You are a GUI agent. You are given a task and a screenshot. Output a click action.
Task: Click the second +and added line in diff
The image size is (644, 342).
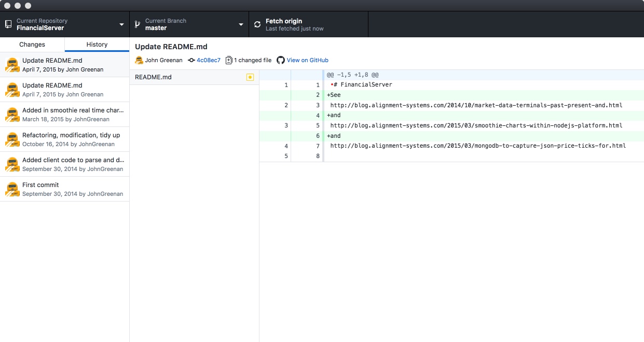(x=451, y=136)
